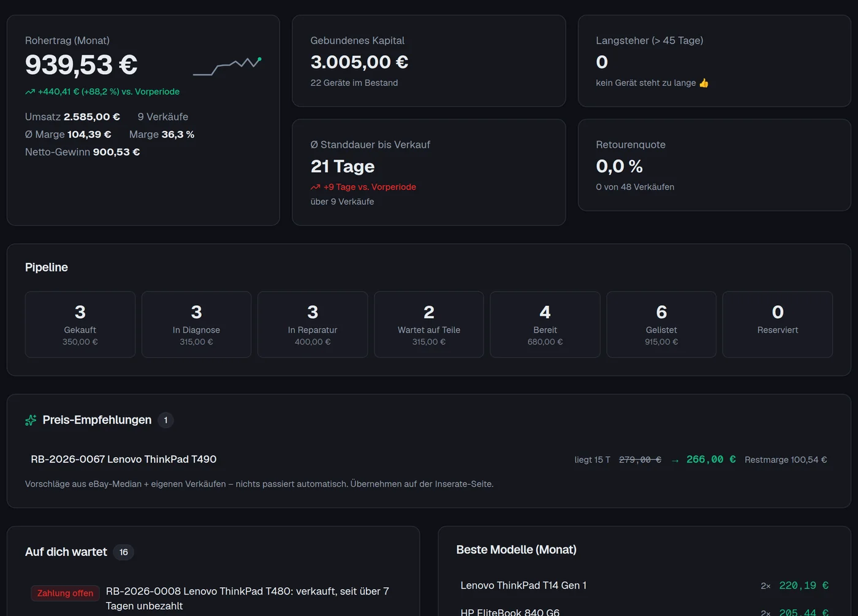The image size is (858, 616).
Task: Open the Bereit pipeline stage
Action: [x=545, y=324]
